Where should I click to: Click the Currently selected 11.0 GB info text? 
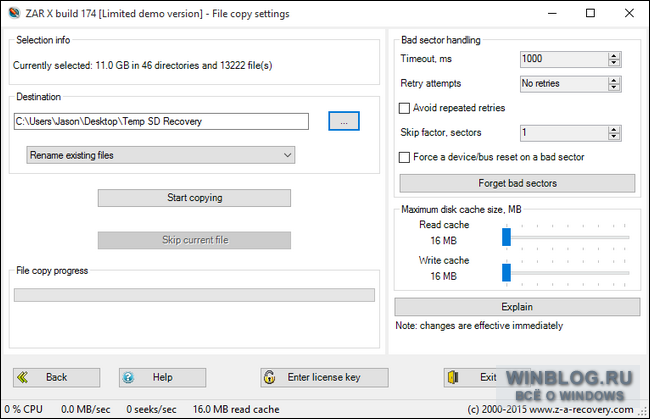click(x=143, y=65)
